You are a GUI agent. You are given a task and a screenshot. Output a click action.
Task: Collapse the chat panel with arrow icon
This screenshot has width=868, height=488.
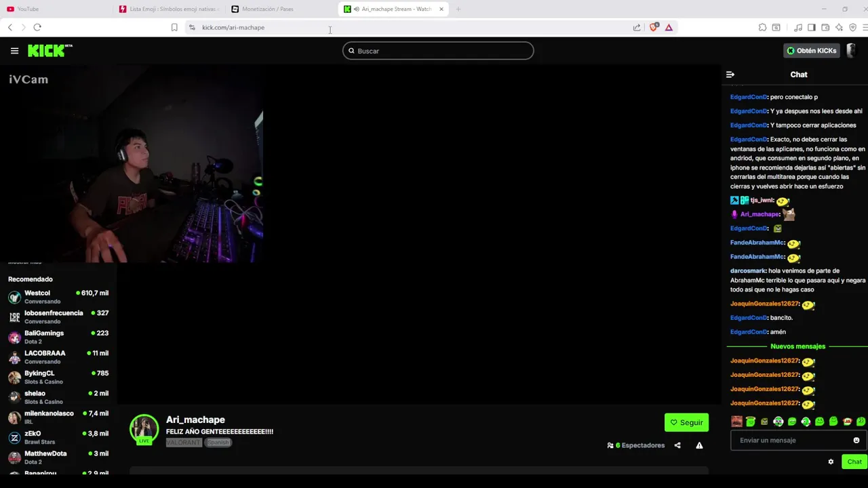730,75
